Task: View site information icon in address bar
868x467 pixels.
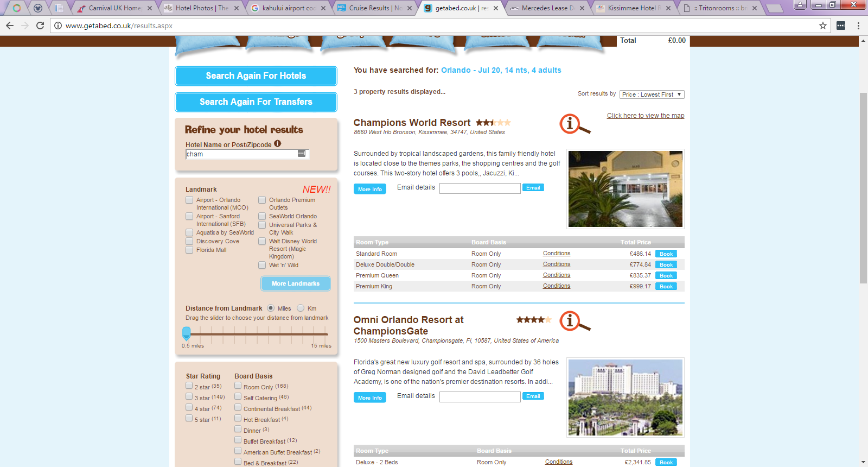Action: [x=58, y=26]
